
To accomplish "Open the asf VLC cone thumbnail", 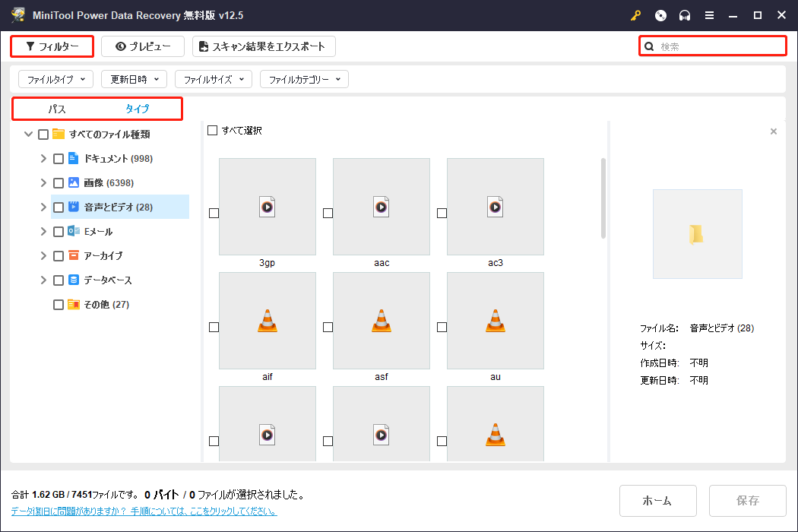I will (x=382, y=320).
